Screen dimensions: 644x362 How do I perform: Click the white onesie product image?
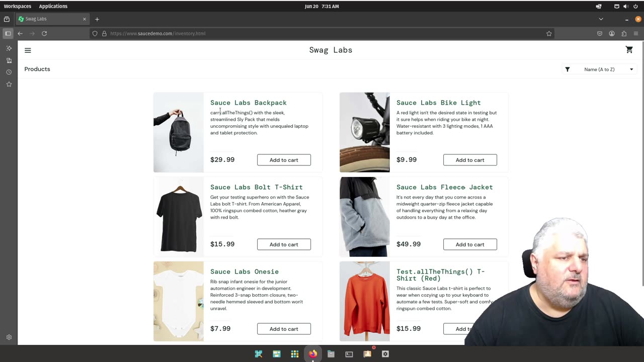coord(179,301)
